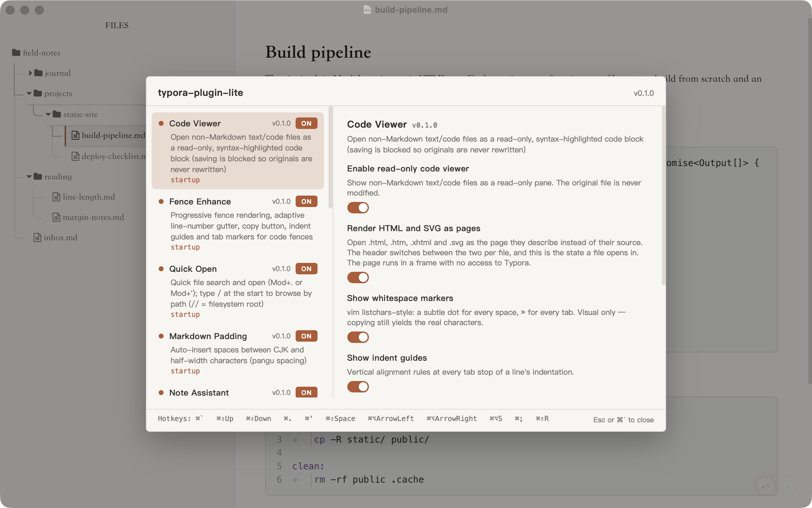Collapse the projects folder arrow
Image resolution: width=812 pixels, height=508 pixels.
[x=29, y=93]
